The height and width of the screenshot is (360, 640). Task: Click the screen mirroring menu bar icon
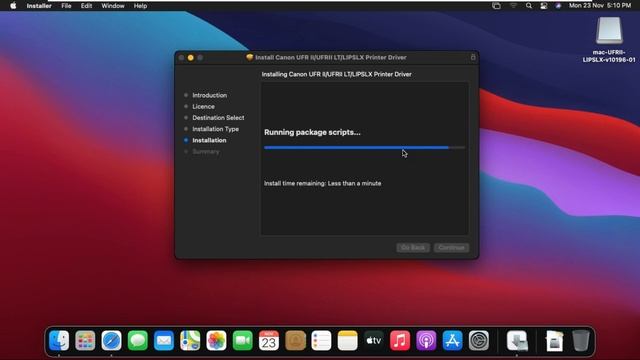click(x=496, y=6)
